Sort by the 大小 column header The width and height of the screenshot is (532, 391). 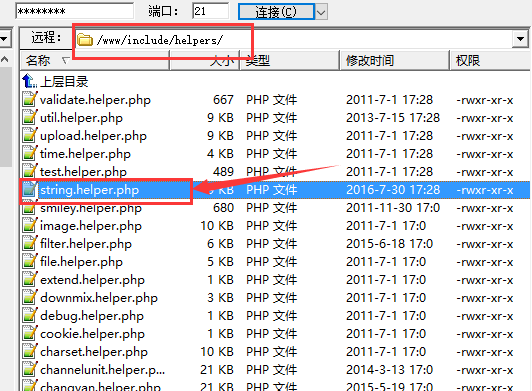205,61
